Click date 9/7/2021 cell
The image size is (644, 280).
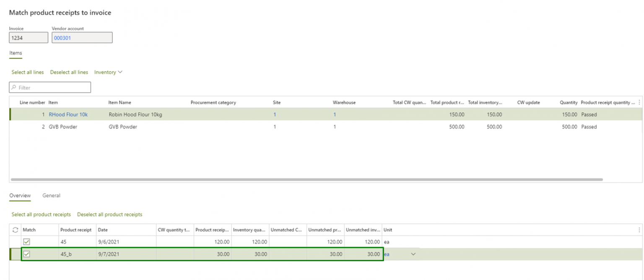pyautogui.click(x=126, y=254)
